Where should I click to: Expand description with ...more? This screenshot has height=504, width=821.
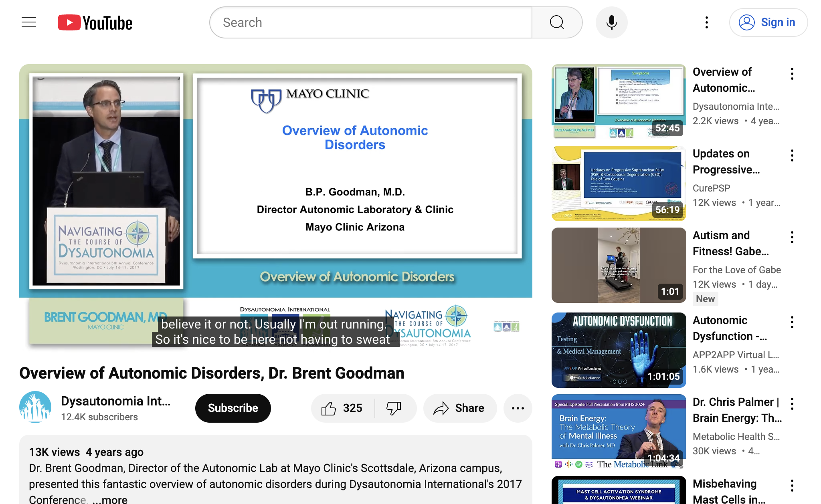[x=110, y=499]
